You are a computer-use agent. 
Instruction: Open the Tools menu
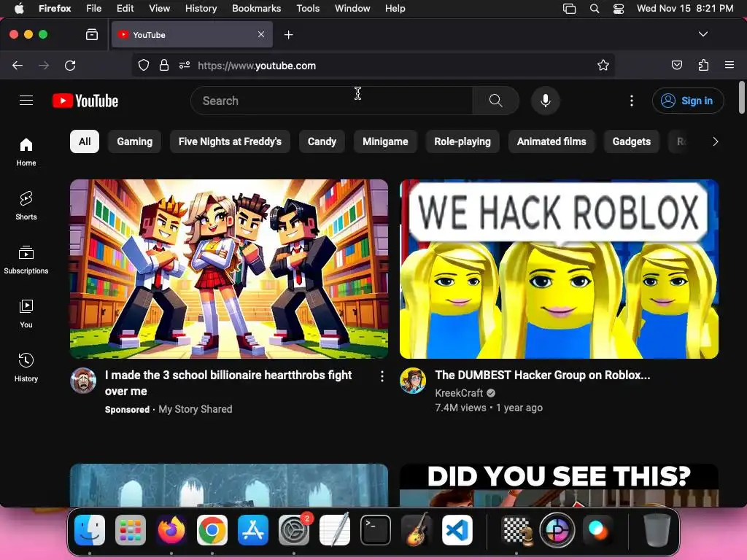[x=308, y=9]
